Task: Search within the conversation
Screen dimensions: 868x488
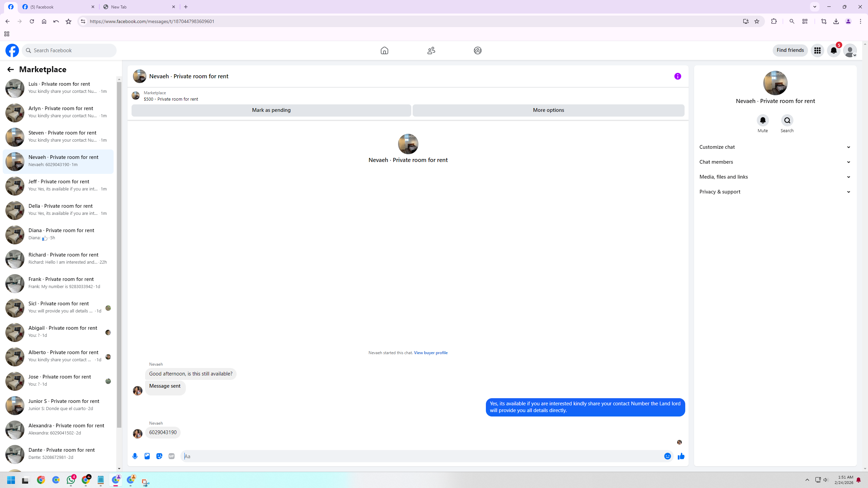Action: pyautogui.click(x=787, y=121)
